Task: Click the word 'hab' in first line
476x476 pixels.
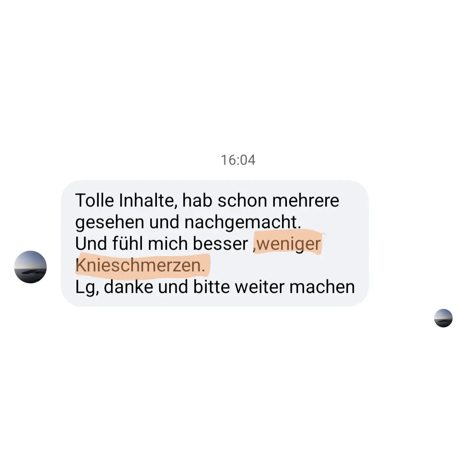Action: tap(197, 201)
